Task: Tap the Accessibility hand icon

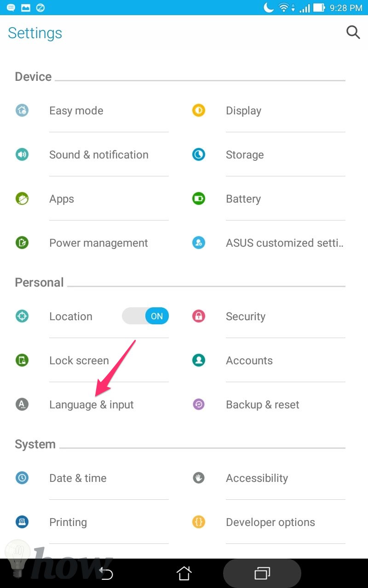Action: point(199,478)
